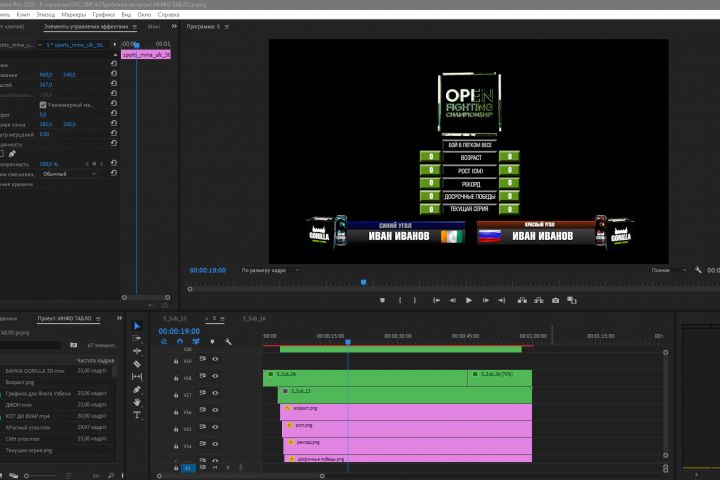This screenshot has width=720, height=480.
Task: Click the Extract button
Action: click(539, 300)
